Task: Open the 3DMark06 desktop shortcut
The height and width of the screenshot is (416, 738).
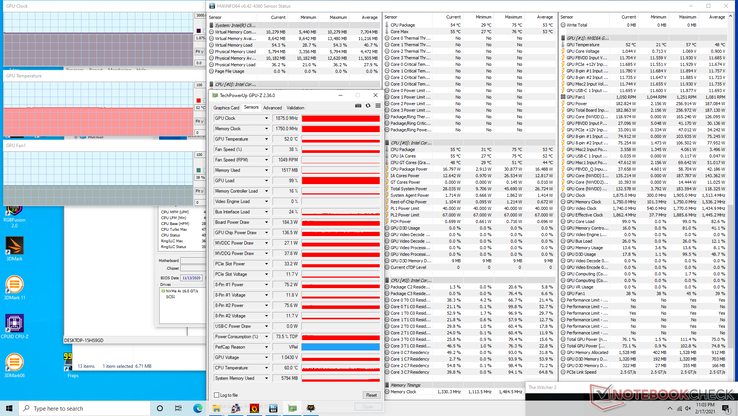Action: [14, 365]
